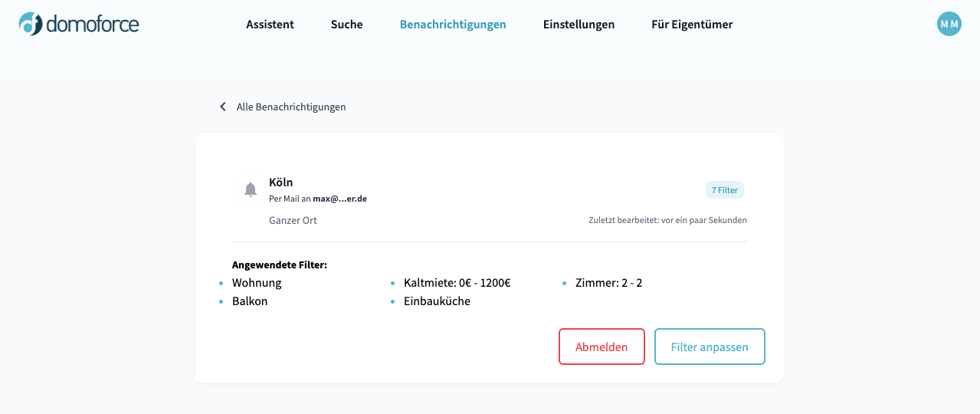Open the MM user avatar menu
Screen dimensions: 980x414
(x=949, y=24)
